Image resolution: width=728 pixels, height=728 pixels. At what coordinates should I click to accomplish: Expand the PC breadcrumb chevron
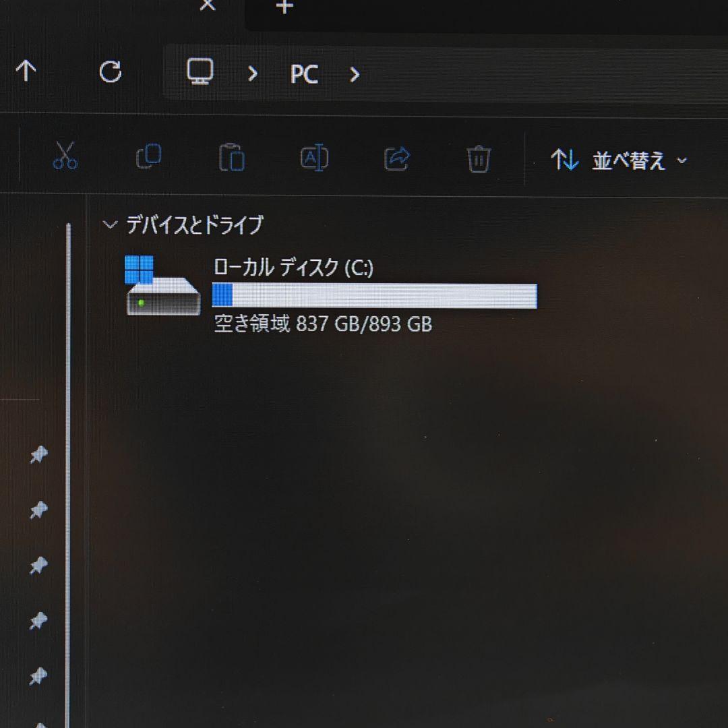coord(354,75)
